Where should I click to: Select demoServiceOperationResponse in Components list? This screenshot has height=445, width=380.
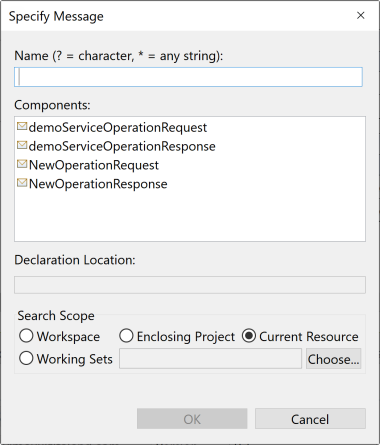click(x=122, y=146)
